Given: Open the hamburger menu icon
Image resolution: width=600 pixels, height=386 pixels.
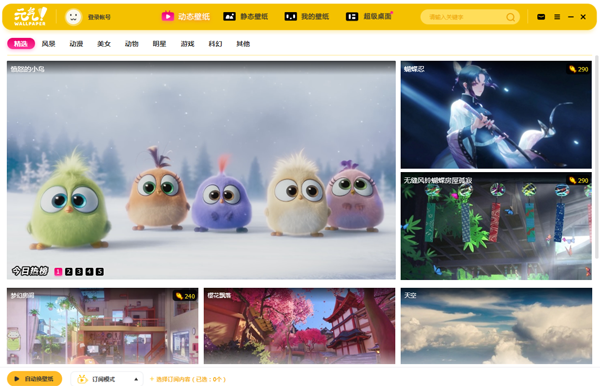Looking at the screenshot, I should click(557, 17).
